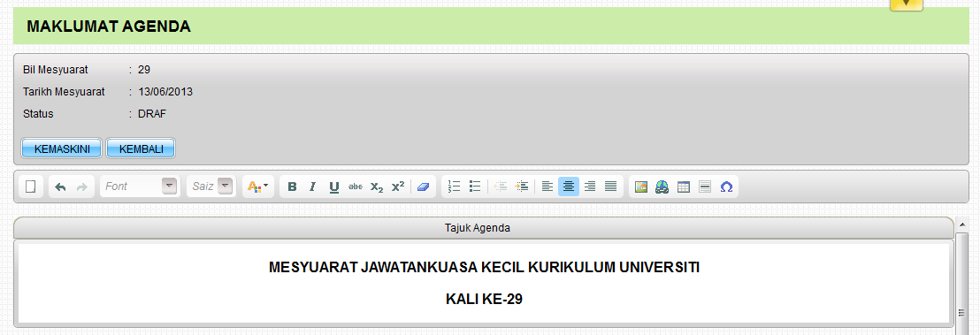Apply superscript formatting
This screenshot has height=335, width=980.
(x=397, y=187)
